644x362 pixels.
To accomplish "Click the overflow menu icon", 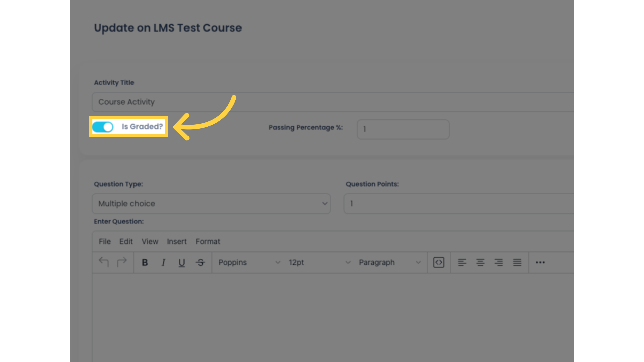I will pos(540,262).
